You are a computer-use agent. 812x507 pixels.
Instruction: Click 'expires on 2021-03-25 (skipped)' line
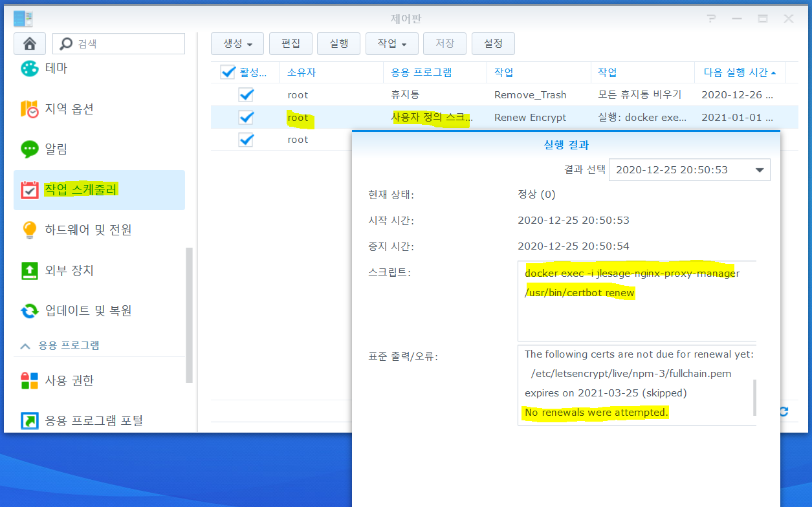pos(606,393)
